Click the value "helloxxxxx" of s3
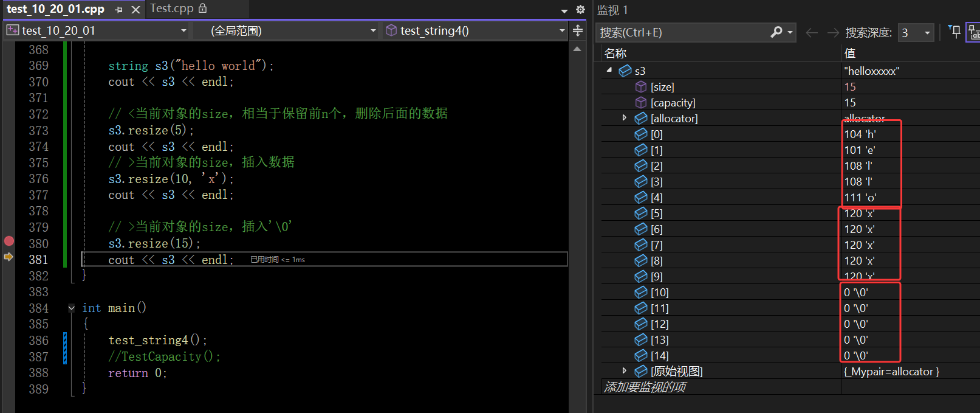 coord(872,71)
